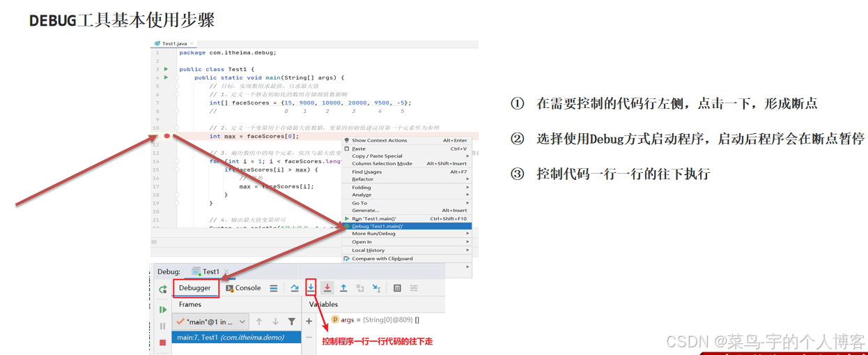Remove watch with minus icon
This screenshot has width=868, height=355.
pos(309,338)
